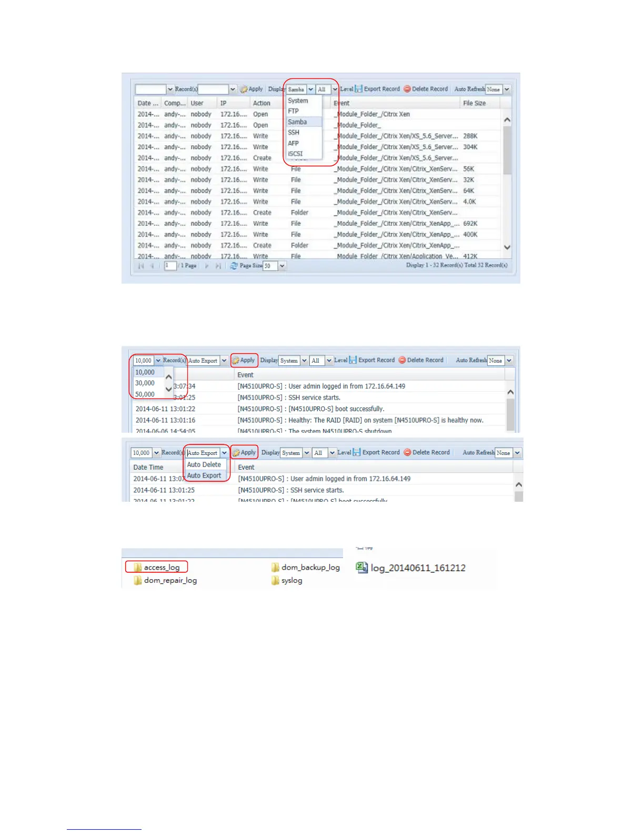The height and width of the screenshot is (834, 644).
Task: Go to first page in Samba log pager
Action: (141, 266)
